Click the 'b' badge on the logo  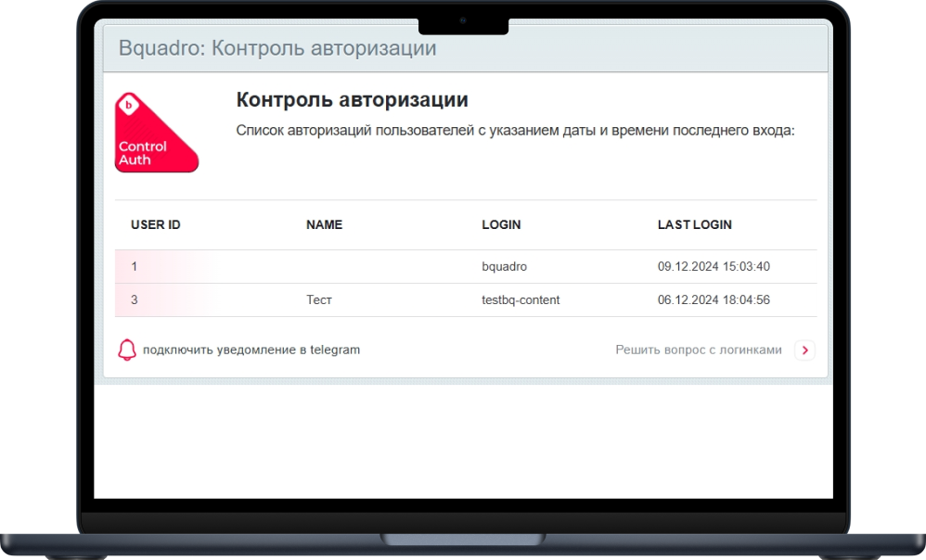tap(128, 104)
